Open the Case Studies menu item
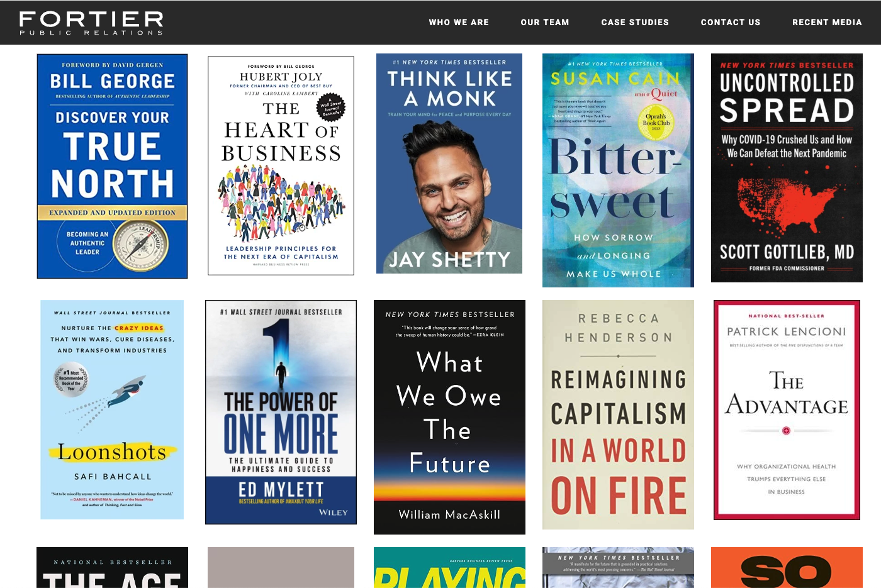This screenshot has height=588, width=881. click(635, 22)
